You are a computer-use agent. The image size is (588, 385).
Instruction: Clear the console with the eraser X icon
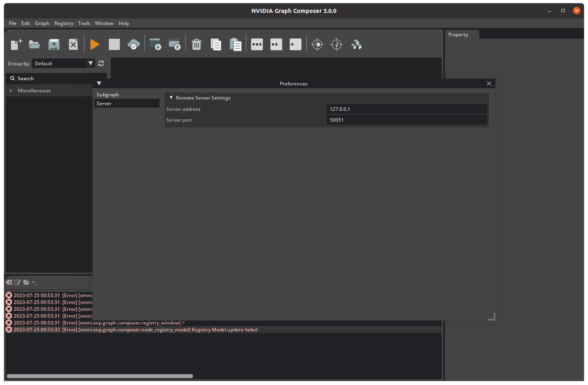click(x=9, y=282)
